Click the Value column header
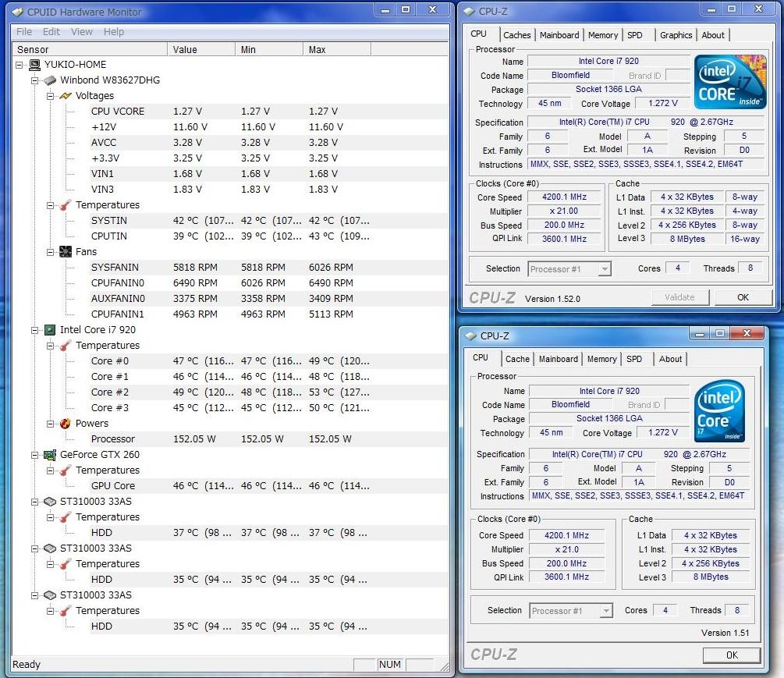 tap(201, 49)
